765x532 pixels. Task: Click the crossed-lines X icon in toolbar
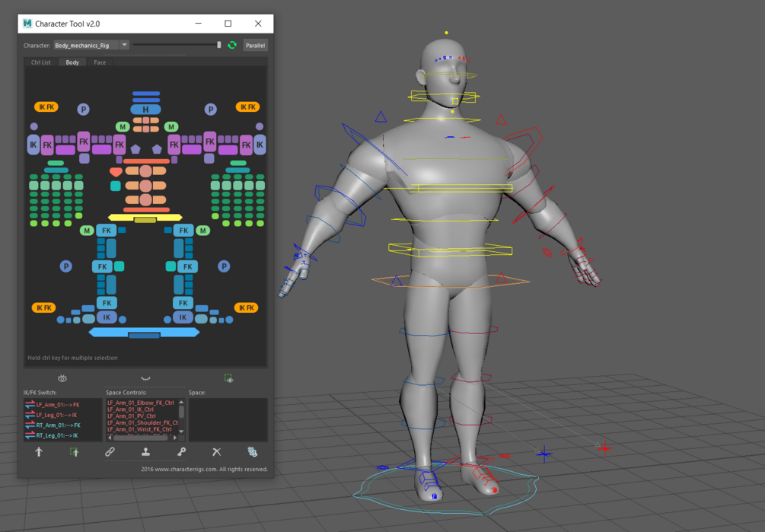[x=217, y=452]
